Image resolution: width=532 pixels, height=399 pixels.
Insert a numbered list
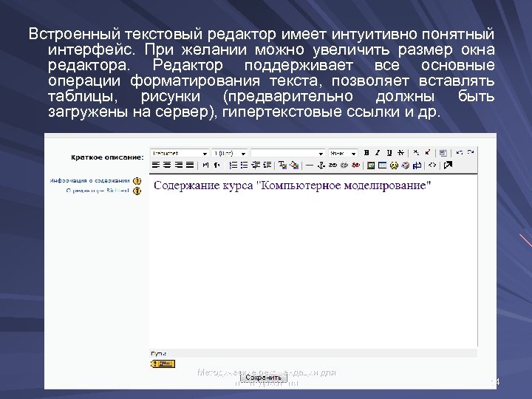click(x=233, y=165)
